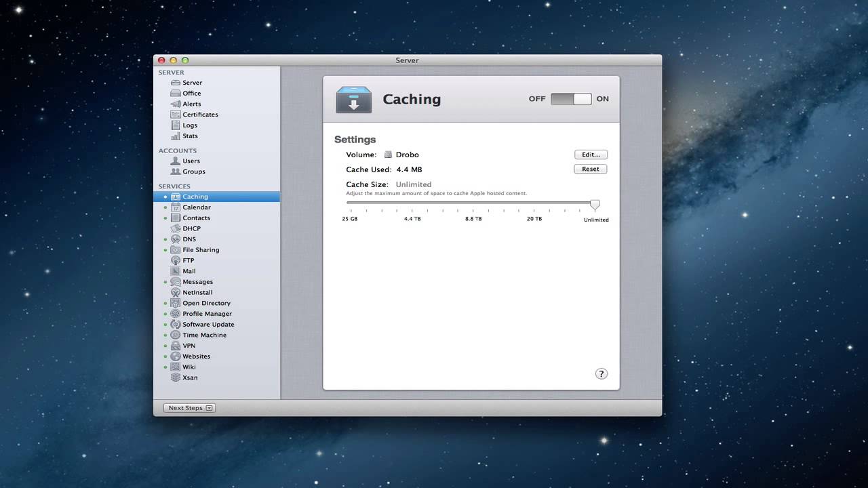Image resolution: width=868 pixels, height=488 pixels.
Task: Select the Open Directory service icon
Action: pyautogui.click(x=176, y=303)
